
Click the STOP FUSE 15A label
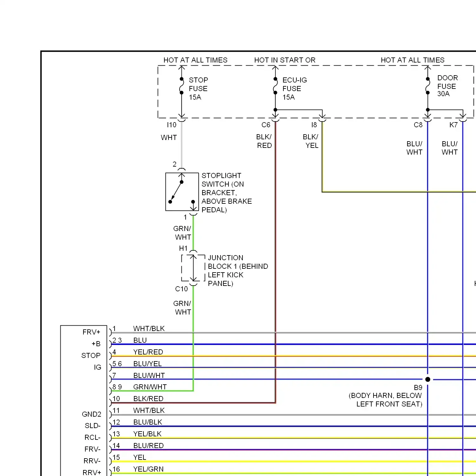pos(198,89)
